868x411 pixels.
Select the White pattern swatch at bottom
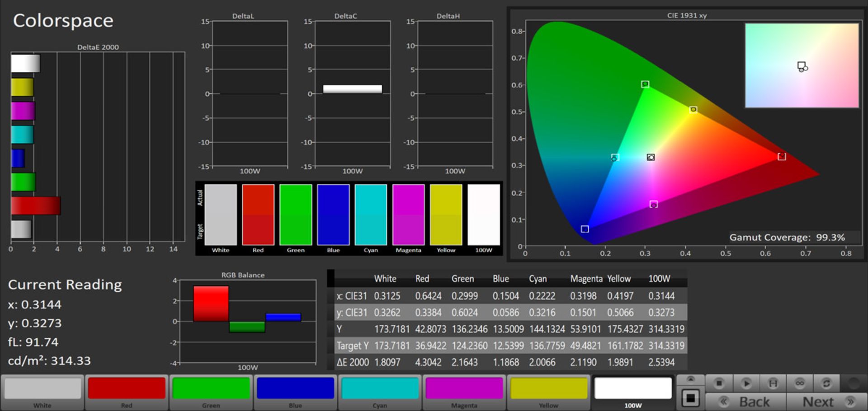click(42, 389)
